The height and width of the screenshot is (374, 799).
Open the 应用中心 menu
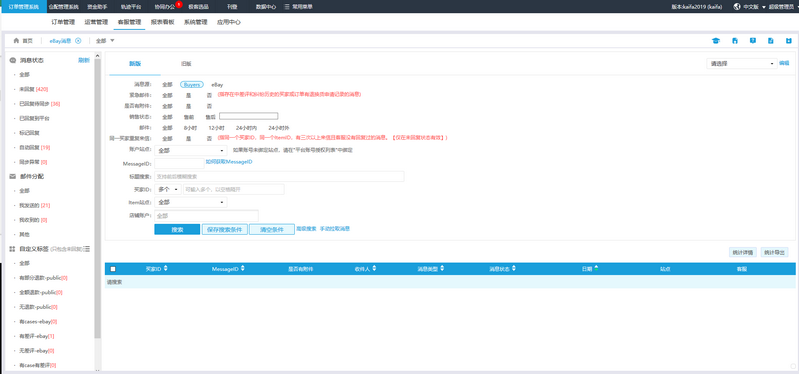[229, 22]
